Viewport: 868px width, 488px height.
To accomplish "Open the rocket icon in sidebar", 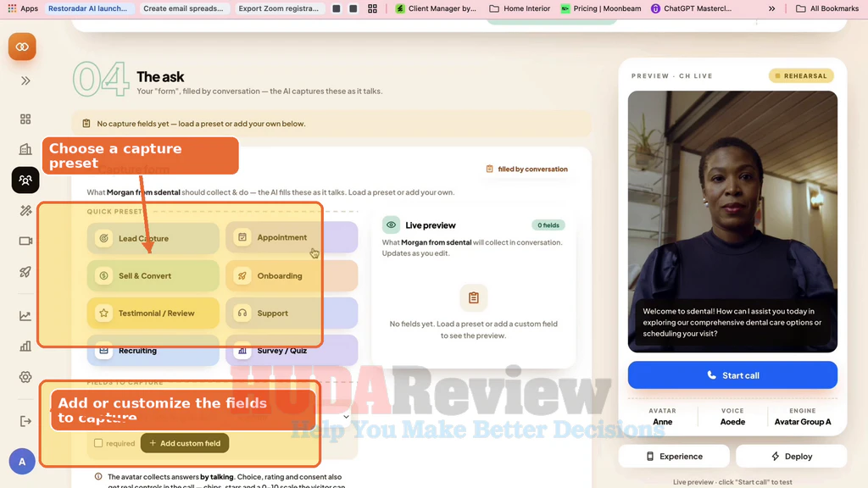I will point(25,272).
